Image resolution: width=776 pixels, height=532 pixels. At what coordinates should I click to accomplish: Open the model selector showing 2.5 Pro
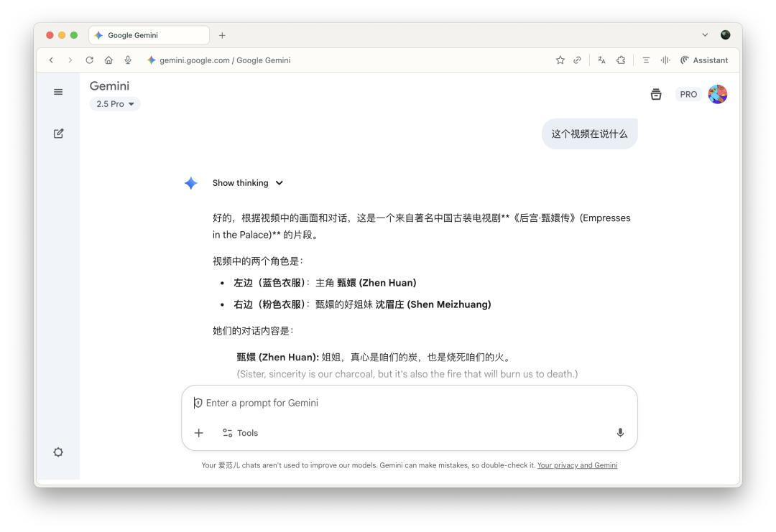pyautogui.click(x=115, y=104)
